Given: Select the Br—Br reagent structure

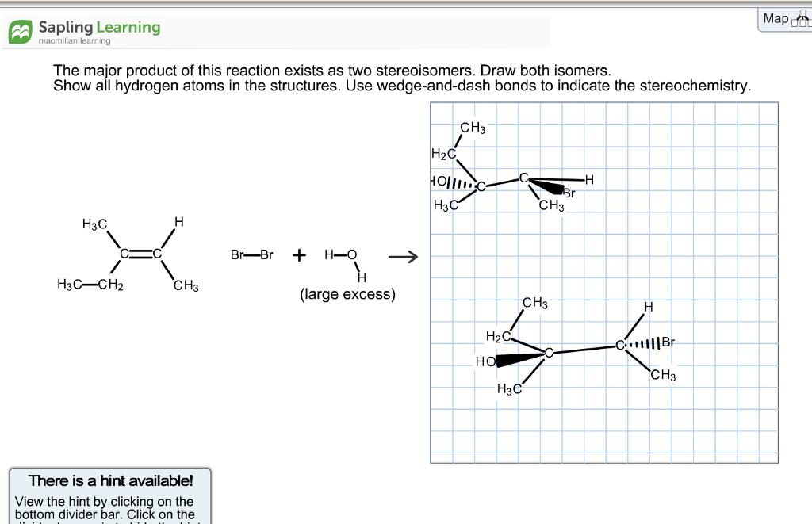Looking at the screenshot, I should pos(250,255).
